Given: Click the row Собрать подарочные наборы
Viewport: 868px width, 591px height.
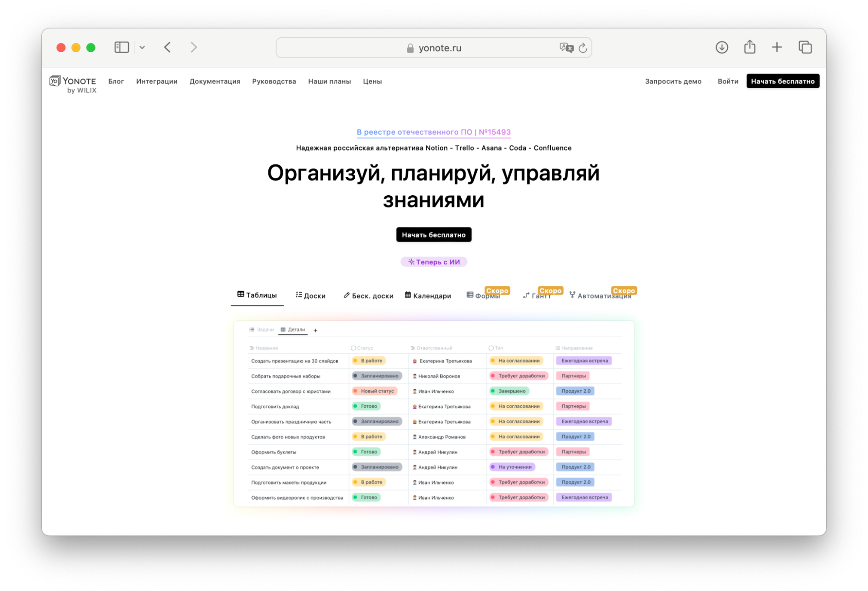Looking at the screenshot, I should click(434, 376).
